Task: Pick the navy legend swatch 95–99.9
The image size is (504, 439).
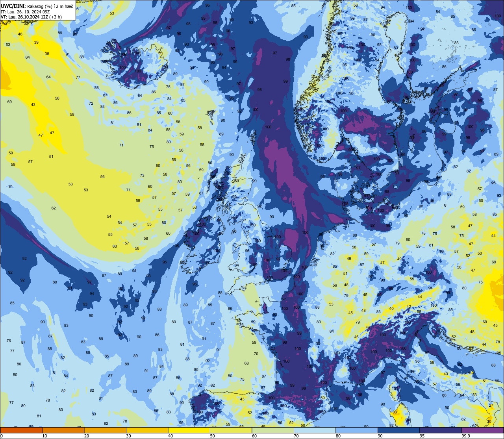Action: pyautogui.click(x=441, y=430)
